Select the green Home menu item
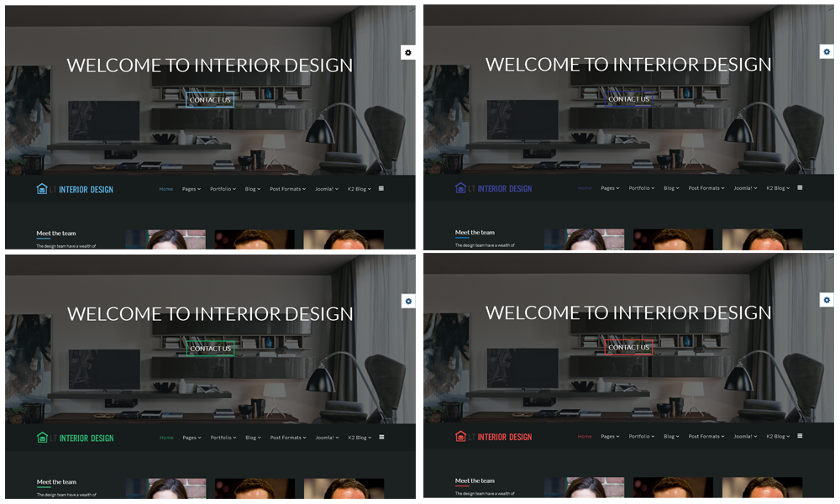Image resolution: width=840 pixels, height=504 pixels. (166, 437)
